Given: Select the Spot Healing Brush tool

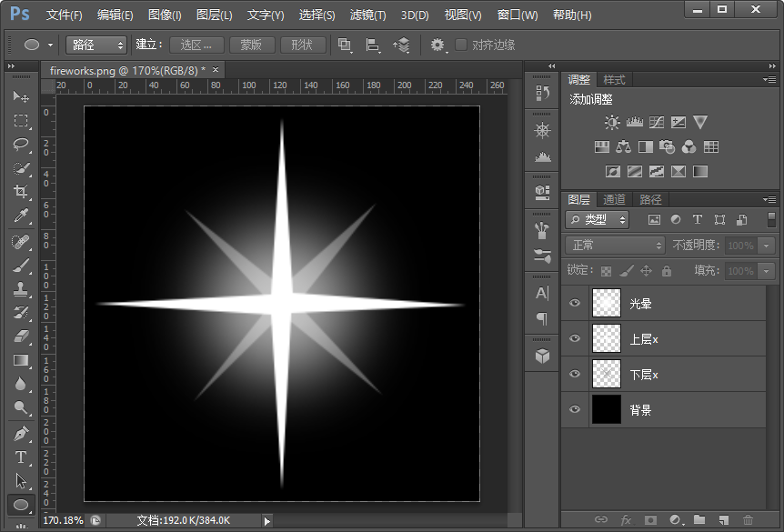Looking at the screenshot, I should 21,243.
